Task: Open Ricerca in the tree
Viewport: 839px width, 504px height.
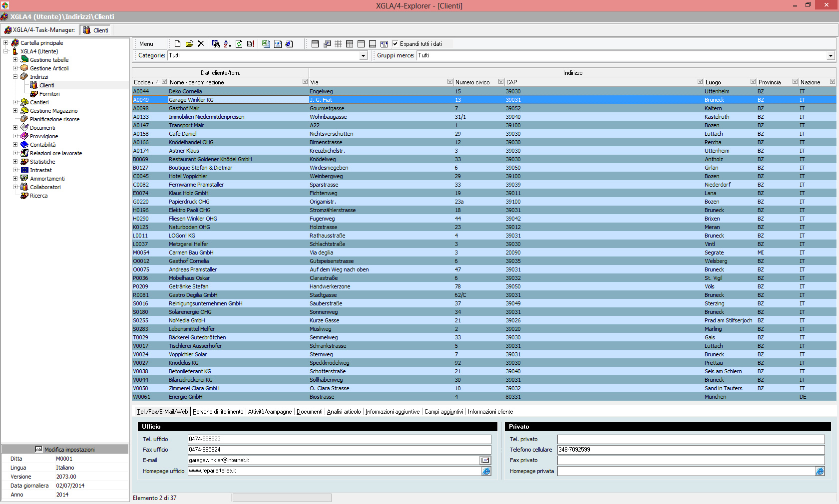Action: click(38, 196)
